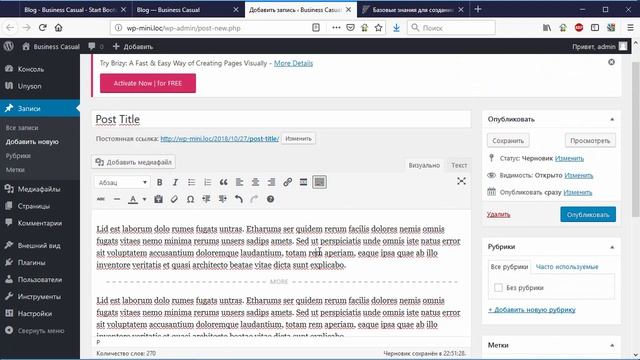The height and width of the screenshot is (360, 640).
Task: Switch to the Текст editor tab
Action: point(459,165)
